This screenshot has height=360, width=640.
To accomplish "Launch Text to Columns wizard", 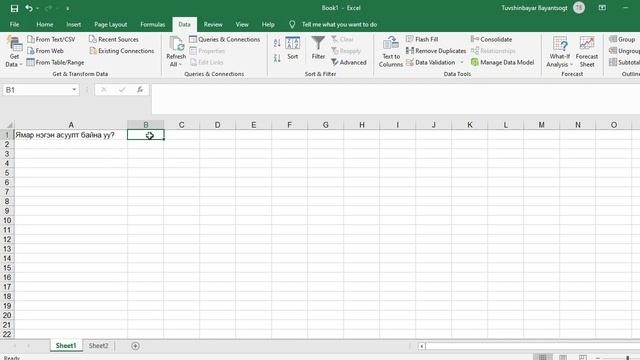I will click(x=391, y=51).
